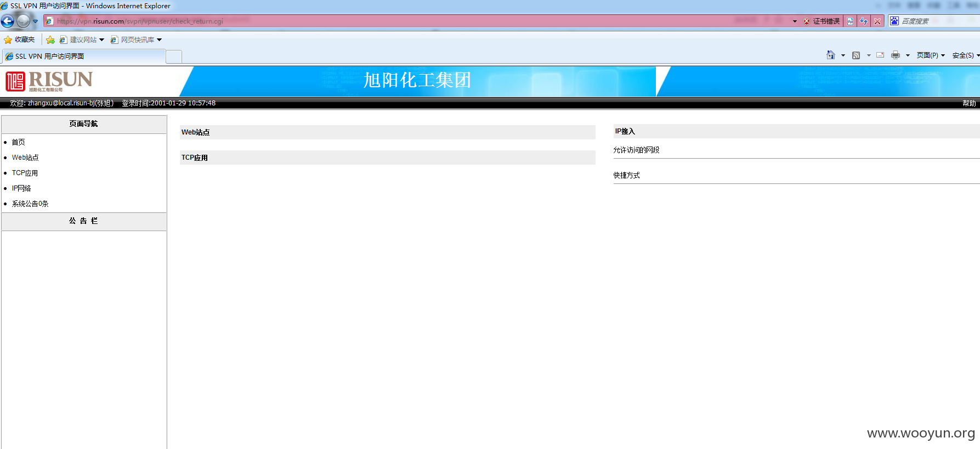980x449 pixels.
Task: Open the recent pages history dropdown arrow
Action: [36, 21]
